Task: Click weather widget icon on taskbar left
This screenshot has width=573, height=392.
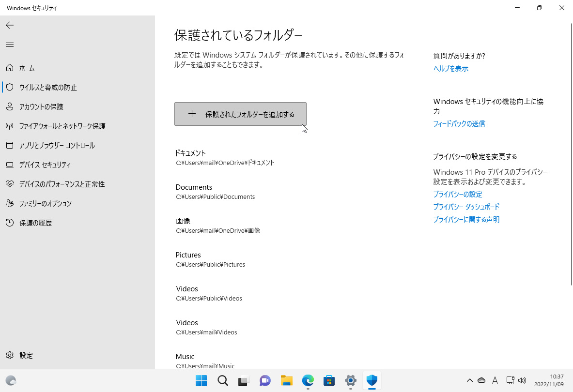Action: click(11, 381)
